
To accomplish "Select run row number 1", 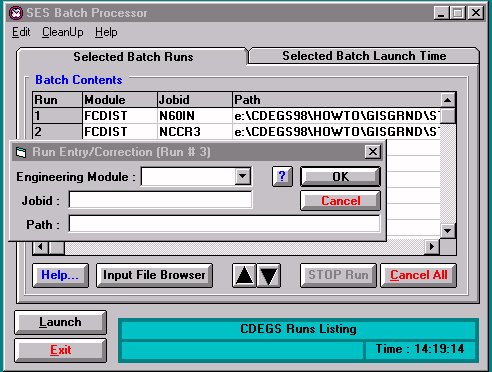I will 57,116.
